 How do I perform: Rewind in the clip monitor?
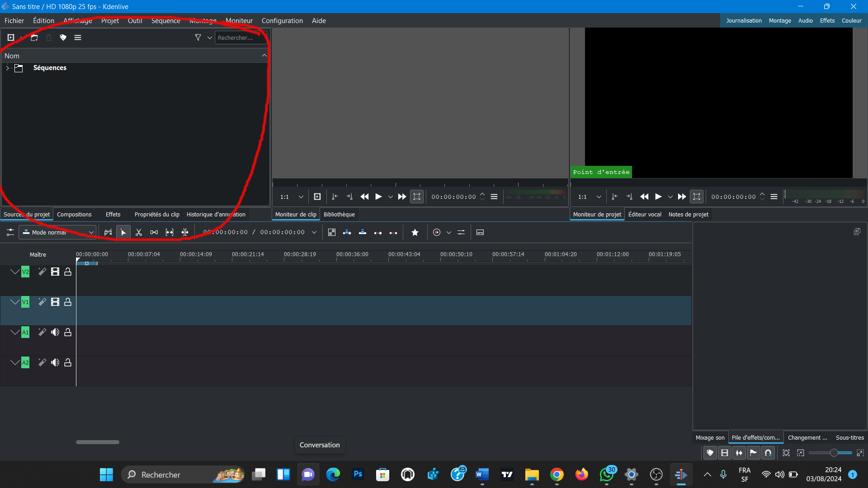click(364, 197)
